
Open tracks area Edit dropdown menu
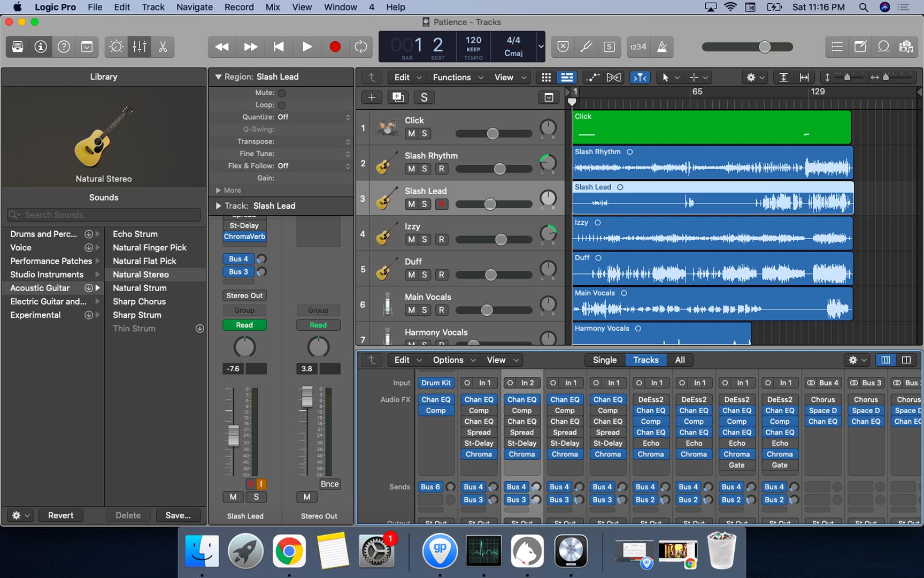coord(407,78)
